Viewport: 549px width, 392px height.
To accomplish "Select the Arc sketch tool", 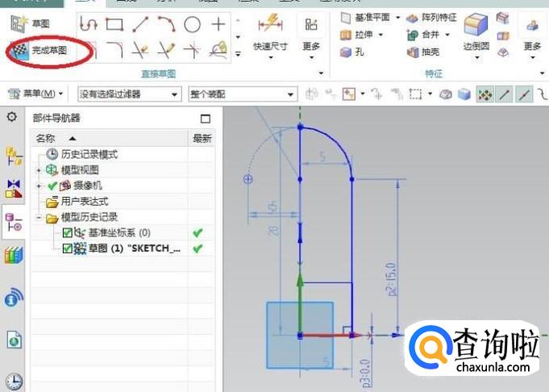I will pyautogui.click(x=166, y=24).
